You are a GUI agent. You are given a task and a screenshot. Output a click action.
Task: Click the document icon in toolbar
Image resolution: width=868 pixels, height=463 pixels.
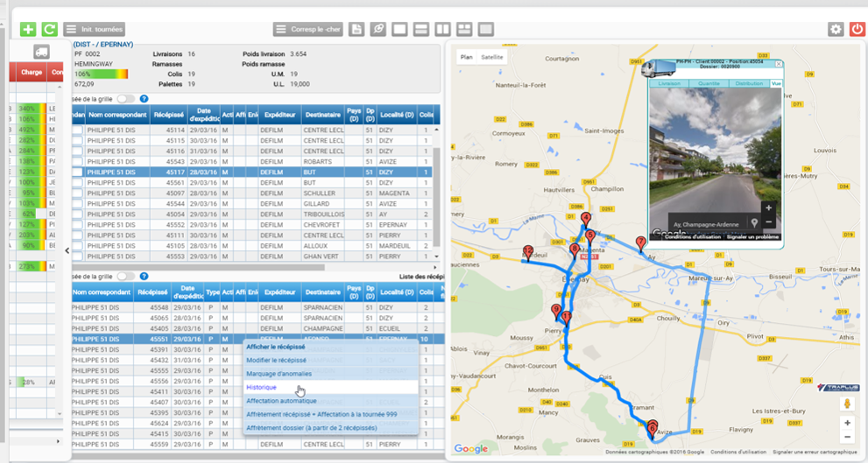point(356,30)
